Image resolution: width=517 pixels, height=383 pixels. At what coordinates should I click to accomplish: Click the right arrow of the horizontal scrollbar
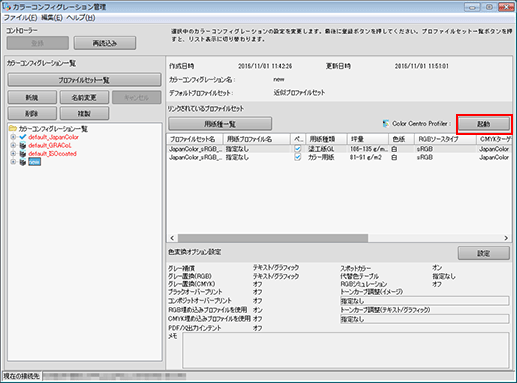tap(506, 238)
